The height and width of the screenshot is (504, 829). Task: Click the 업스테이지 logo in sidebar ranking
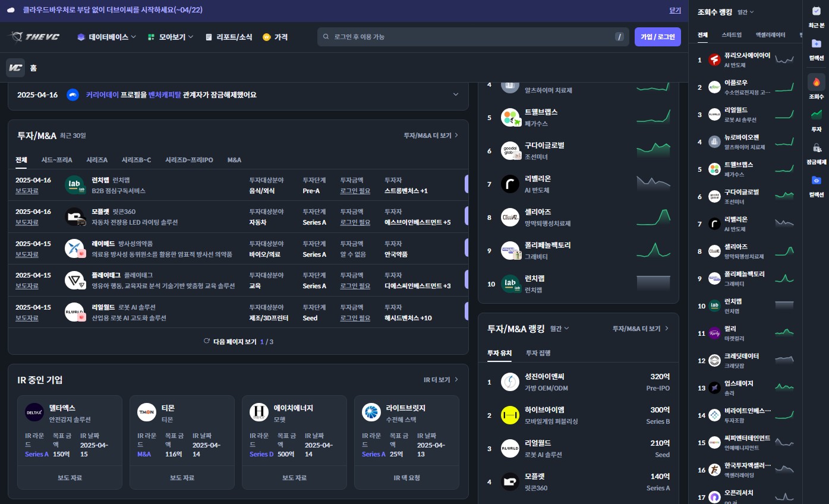pyautogui.click(x=715, y=388)
